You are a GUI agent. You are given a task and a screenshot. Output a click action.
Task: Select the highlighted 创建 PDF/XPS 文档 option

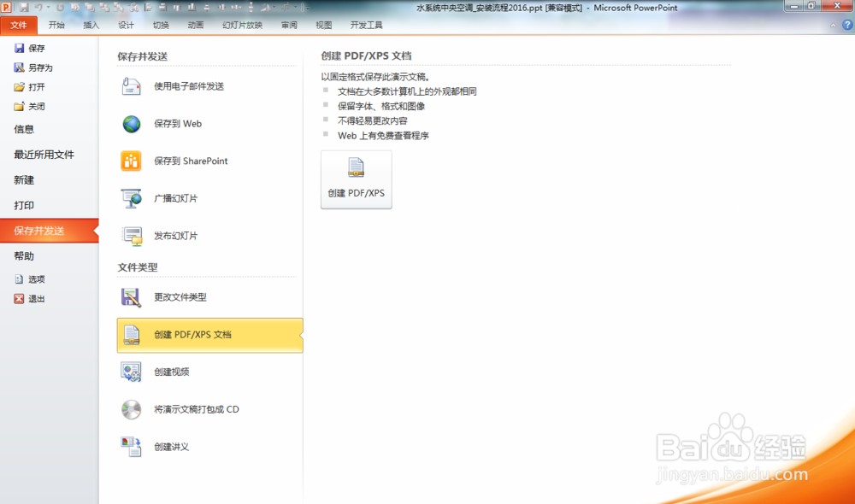click(210, 335)
